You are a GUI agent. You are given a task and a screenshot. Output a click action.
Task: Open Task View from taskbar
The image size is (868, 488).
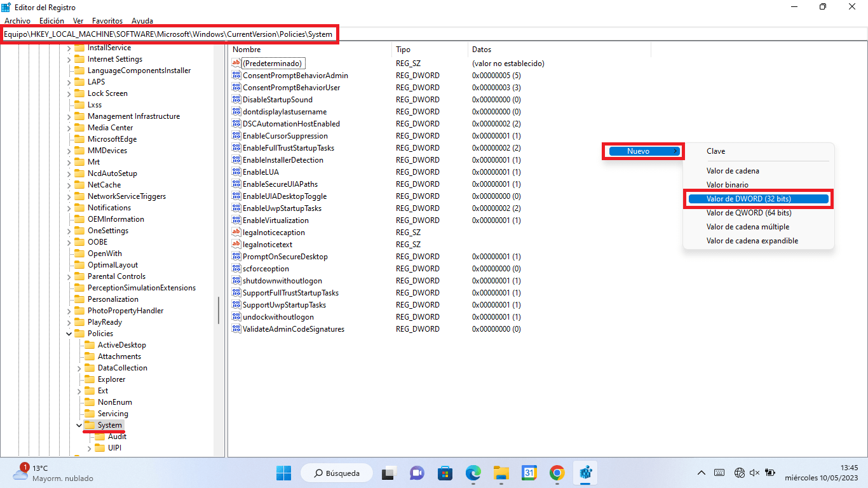click(389, 473)
